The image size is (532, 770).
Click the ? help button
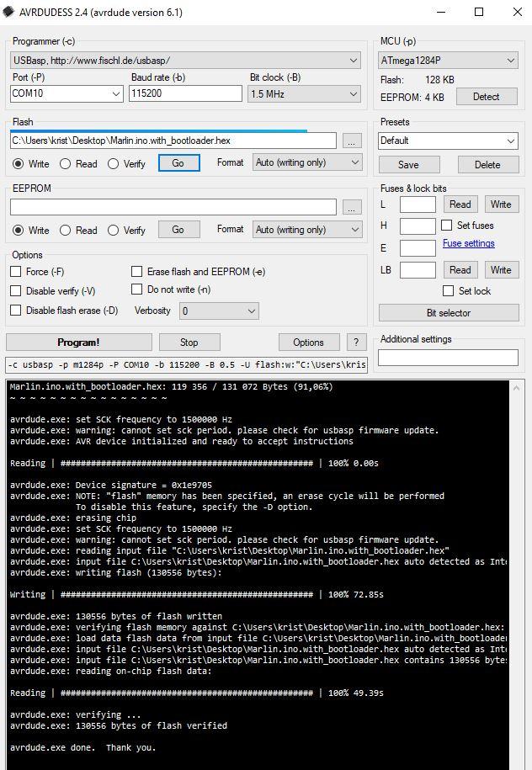(x=356, y=343)
